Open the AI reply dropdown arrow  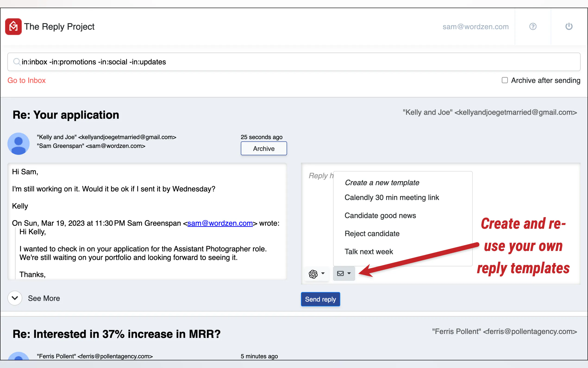[x=323, y=273]
